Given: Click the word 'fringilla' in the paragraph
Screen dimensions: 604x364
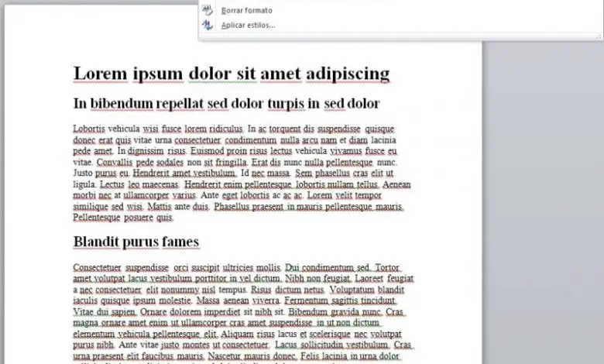Looking at the screenshot, I should (x=231, y=162).
